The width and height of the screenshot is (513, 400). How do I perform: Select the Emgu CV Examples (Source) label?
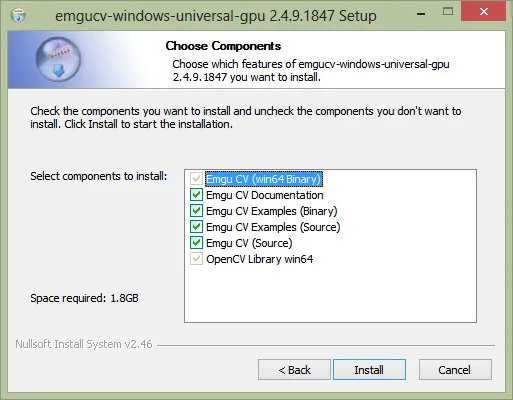coord(273,227)
